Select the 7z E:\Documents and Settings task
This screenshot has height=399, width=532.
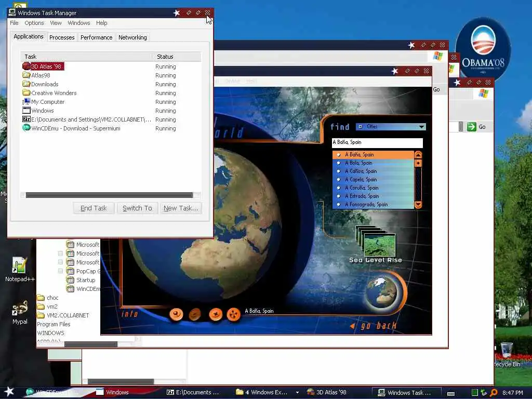point(111,119)
